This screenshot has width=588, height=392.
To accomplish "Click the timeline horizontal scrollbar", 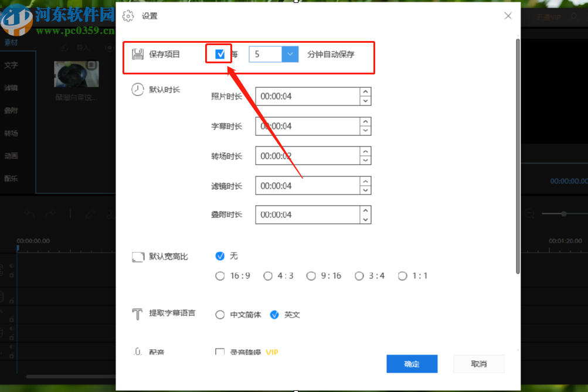I will tap(70, 376).
